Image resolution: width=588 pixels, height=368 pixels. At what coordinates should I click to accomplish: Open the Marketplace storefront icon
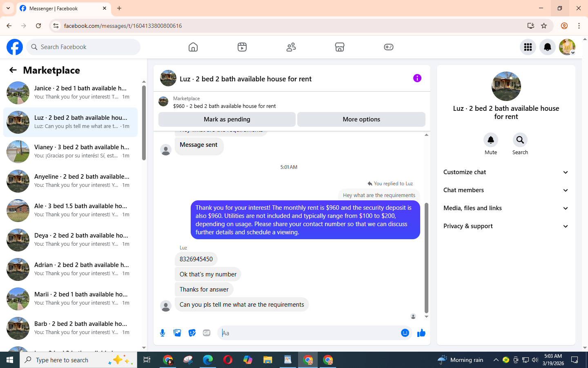click(340, 47)
